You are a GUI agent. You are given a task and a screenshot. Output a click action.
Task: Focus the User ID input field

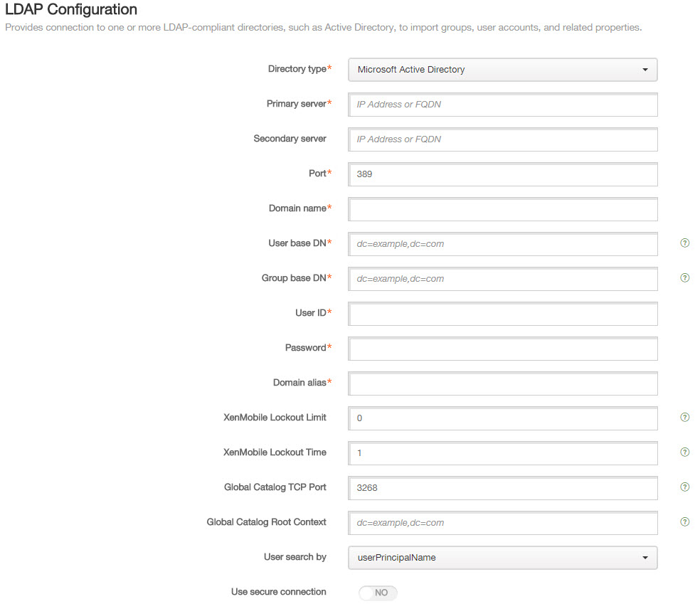503,314
